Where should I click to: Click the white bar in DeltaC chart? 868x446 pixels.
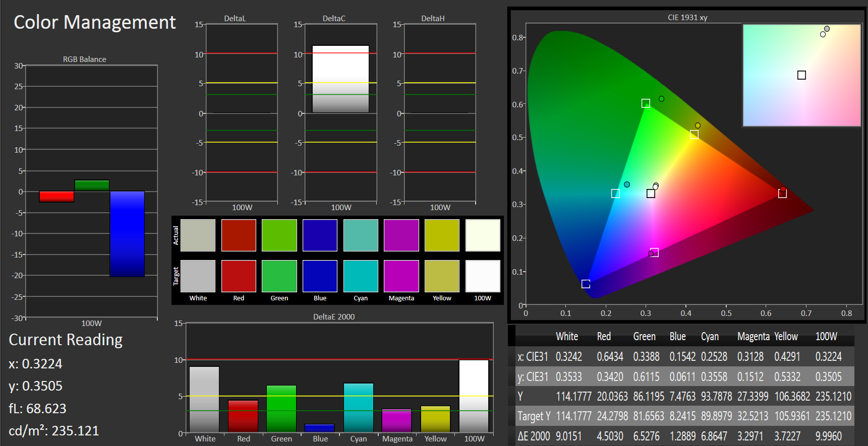click(340, 79)
